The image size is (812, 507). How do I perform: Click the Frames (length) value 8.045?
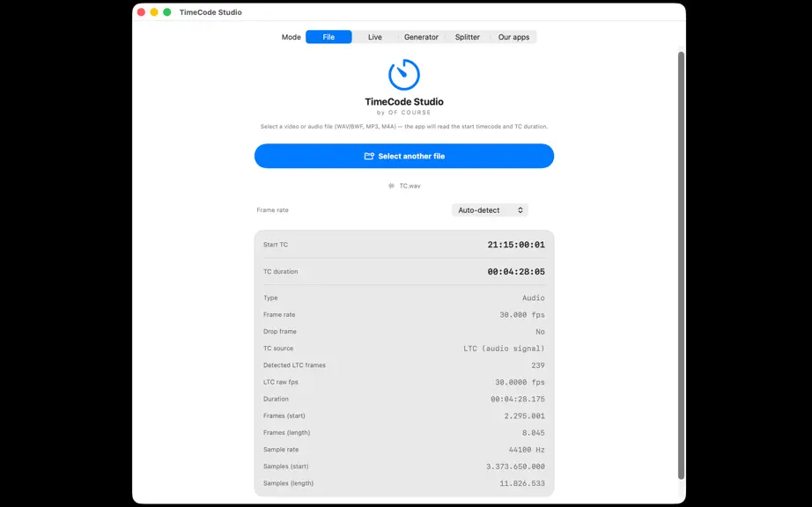pos(534,432)
